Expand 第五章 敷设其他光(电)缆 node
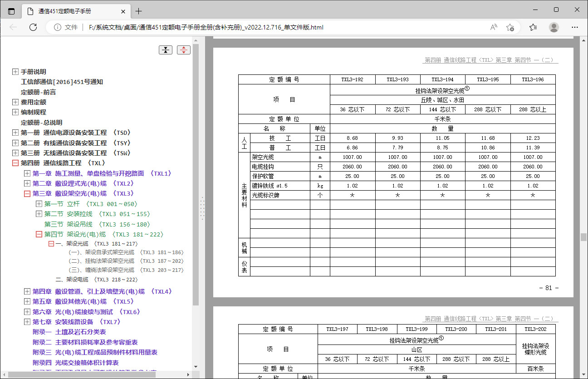588x379 pixels. pyautogui.click(x=27, y=301)
